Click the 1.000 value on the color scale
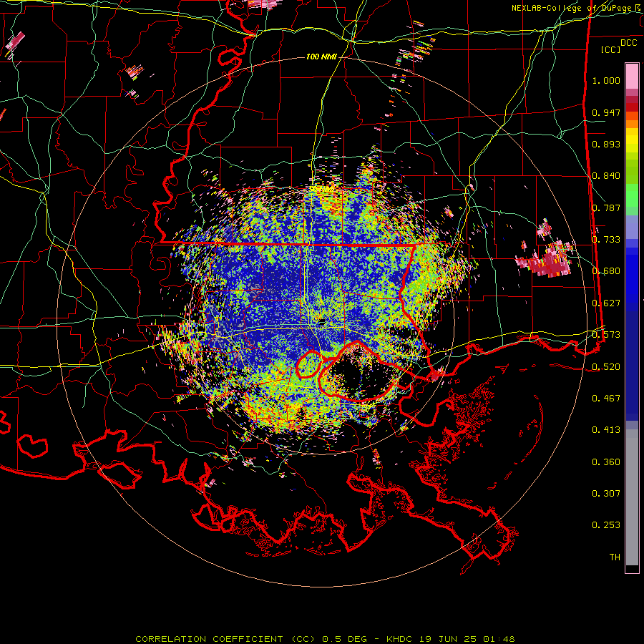 [x=606, y=80]
